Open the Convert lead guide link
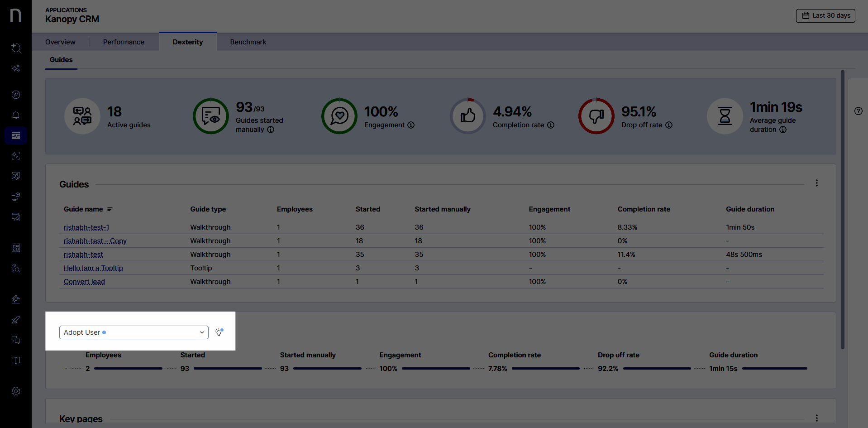The image size is (868, 428). pyautogui.click(x=84, y=282)
